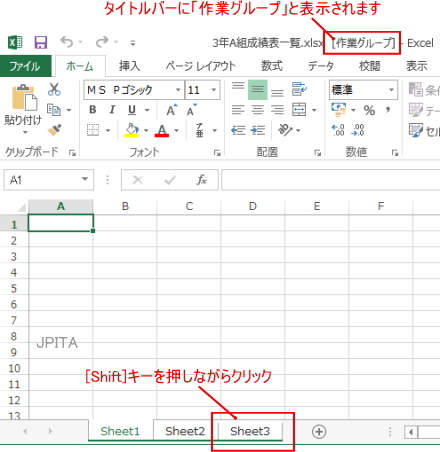This screenshot has height=452, width=440.
Task: Click the Excel application logo icon
Action: coord(15,43)
